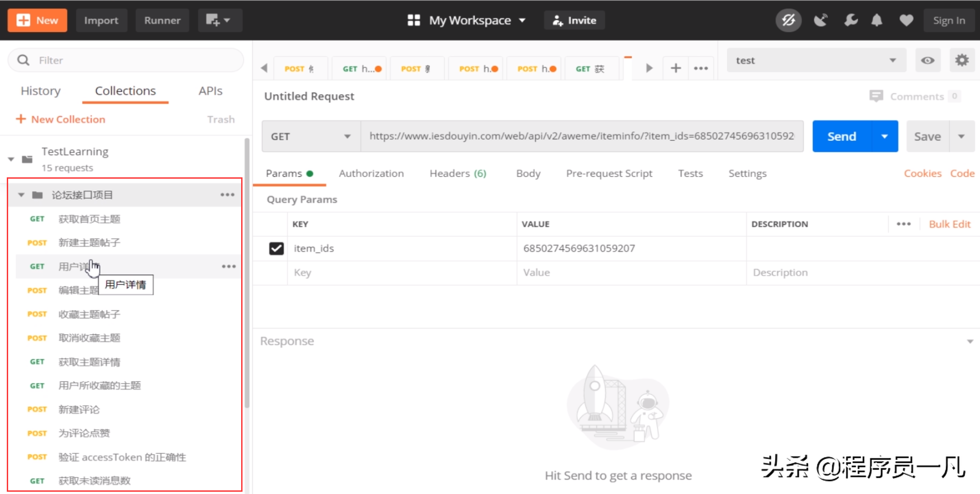Open notifications bell icon
The height and width of the screenshot is (494, 980).
877,20
